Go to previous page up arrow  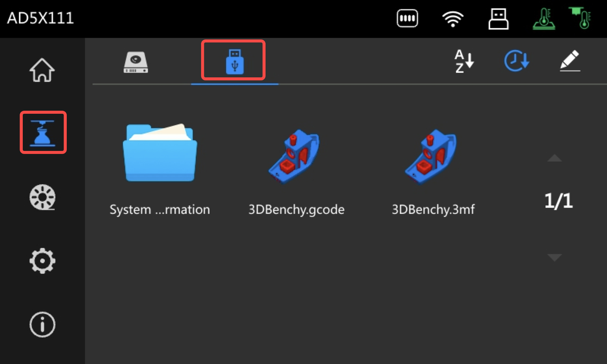pos(554,158)
